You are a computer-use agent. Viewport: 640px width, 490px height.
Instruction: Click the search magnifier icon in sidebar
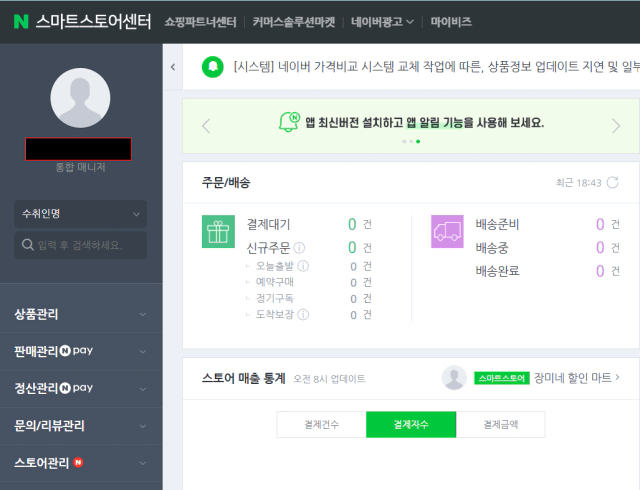click(x=28, y=245)
